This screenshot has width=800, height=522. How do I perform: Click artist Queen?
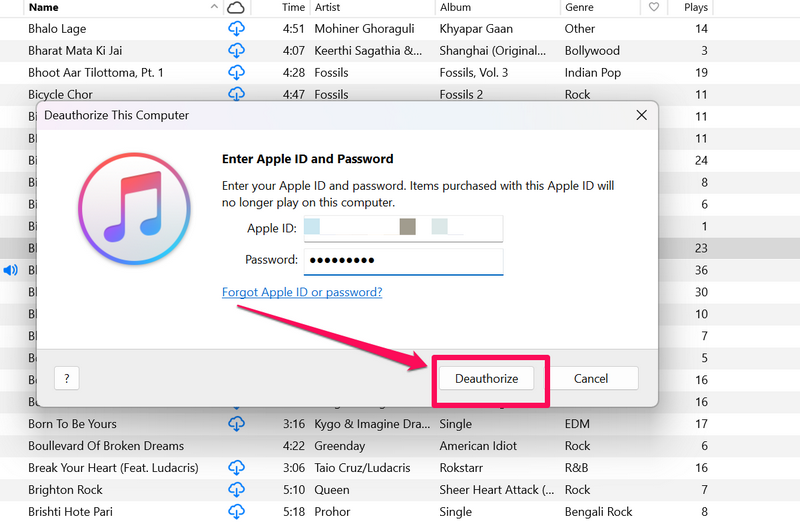coord(332,489)
